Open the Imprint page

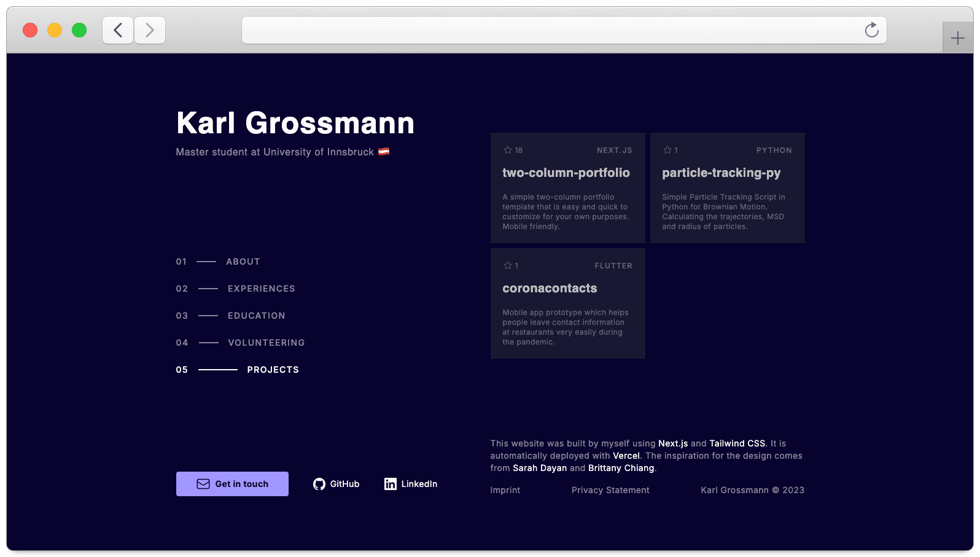505,490
